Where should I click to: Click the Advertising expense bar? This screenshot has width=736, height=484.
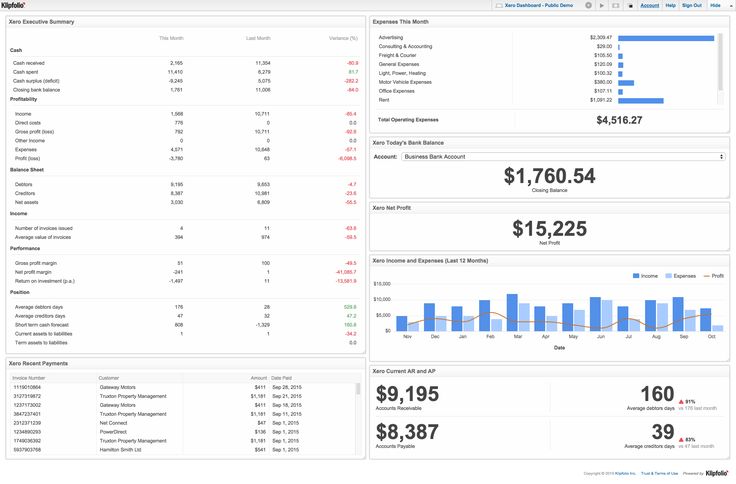pyautogui.click(x=666, y=38)
